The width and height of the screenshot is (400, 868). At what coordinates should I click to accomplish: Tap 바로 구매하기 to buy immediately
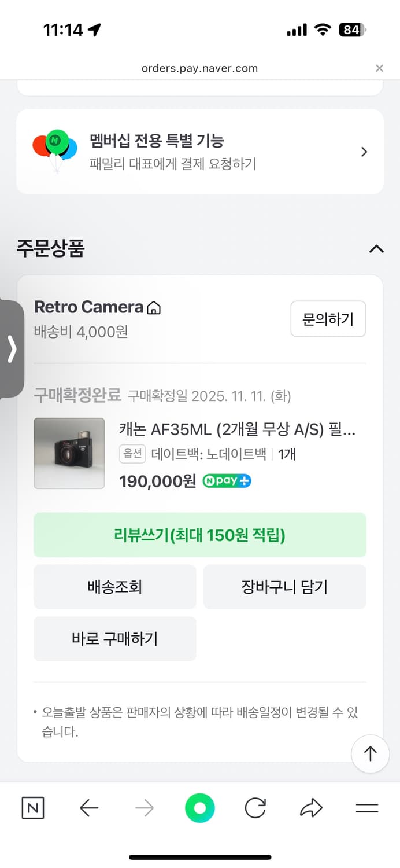pos(114,639)
